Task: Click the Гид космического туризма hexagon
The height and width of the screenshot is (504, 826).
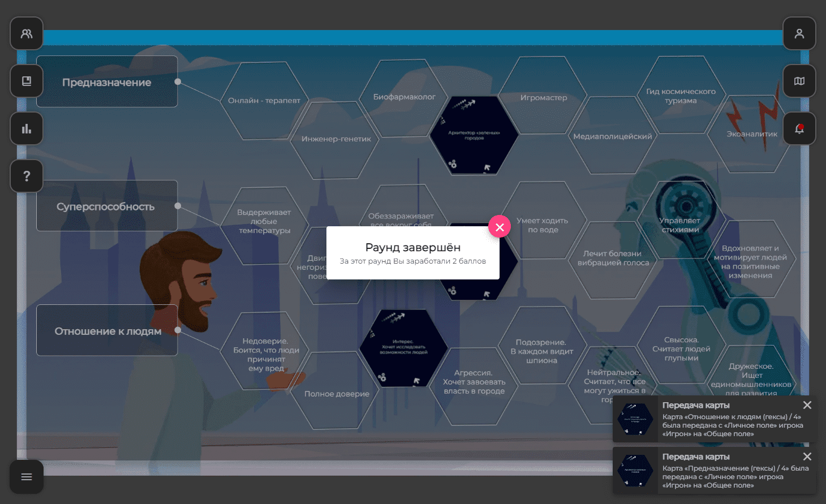Action: coord(681,96)
